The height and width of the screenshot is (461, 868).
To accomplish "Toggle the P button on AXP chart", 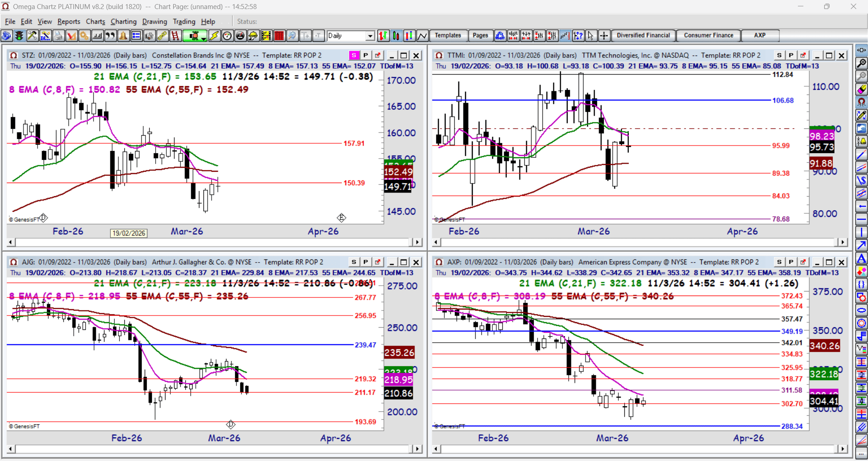I will tap(791, 262).
